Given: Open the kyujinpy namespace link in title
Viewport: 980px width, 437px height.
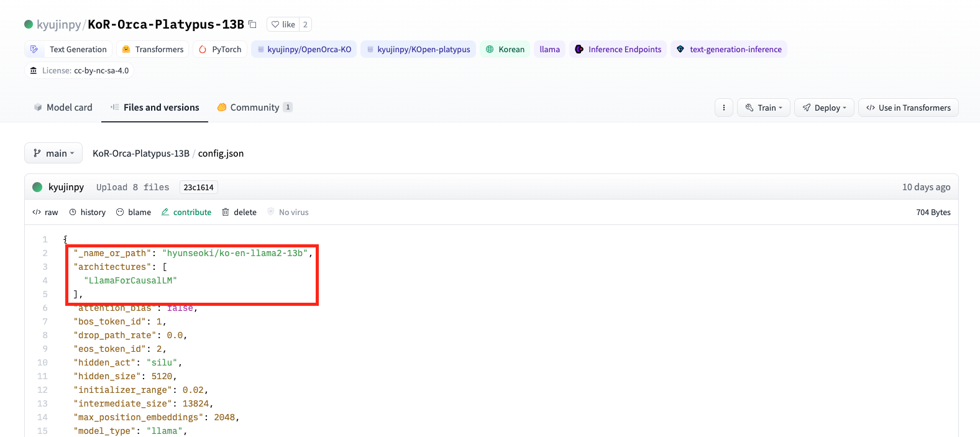Looking at the screenshot, I should [x=59, y=24].
